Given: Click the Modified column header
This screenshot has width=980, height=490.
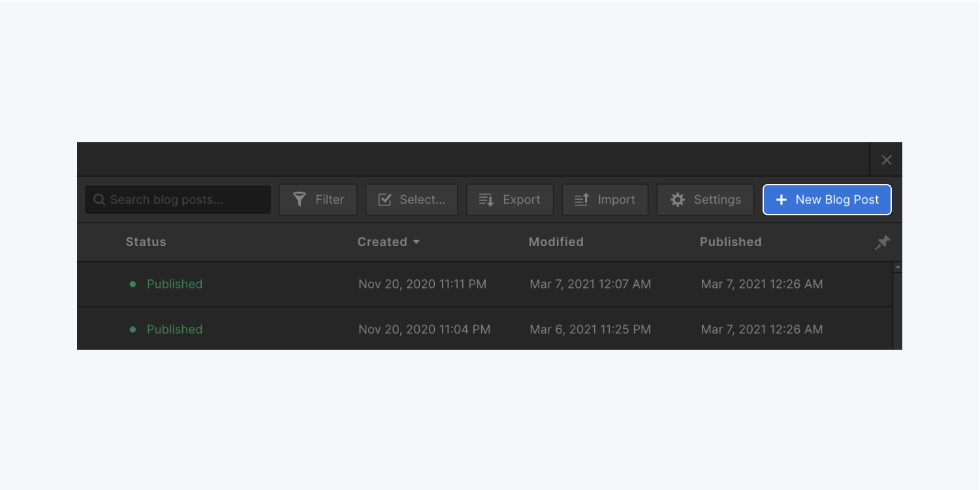Looking at the screenshot, I should [x=556, y=242].
